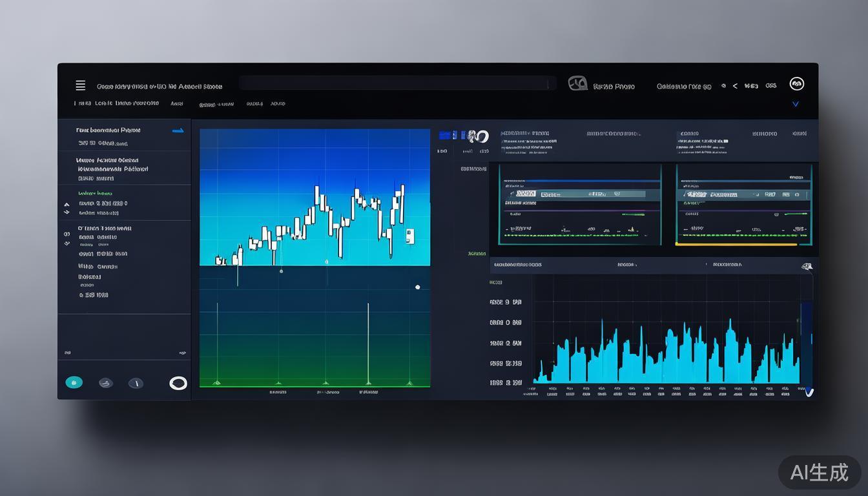
Task: Click the teal circle icon at sidebar bottom
Action: pos(74,382)
